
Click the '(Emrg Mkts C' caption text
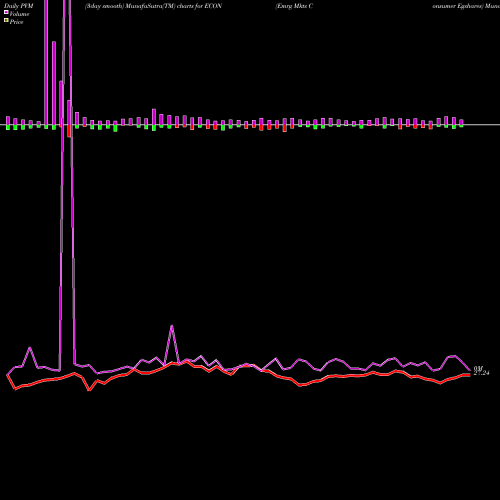[x=294, y=6]
